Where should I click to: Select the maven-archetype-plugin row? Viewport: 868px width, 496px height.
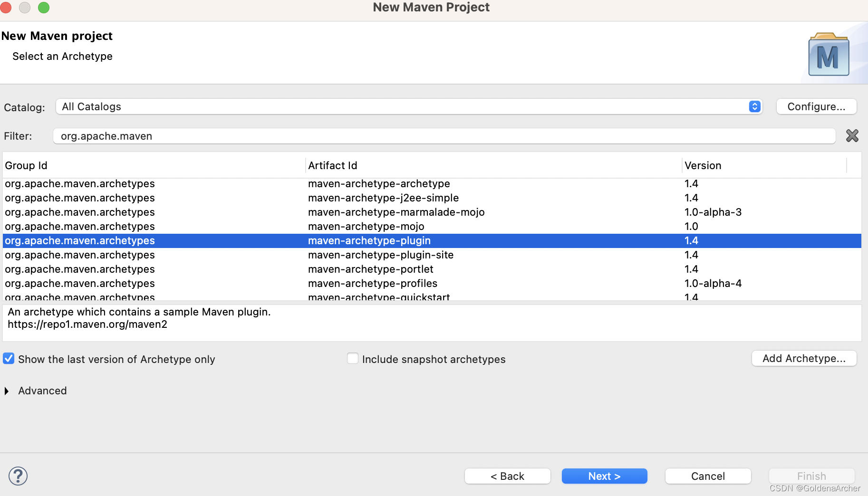coord(432,241)
